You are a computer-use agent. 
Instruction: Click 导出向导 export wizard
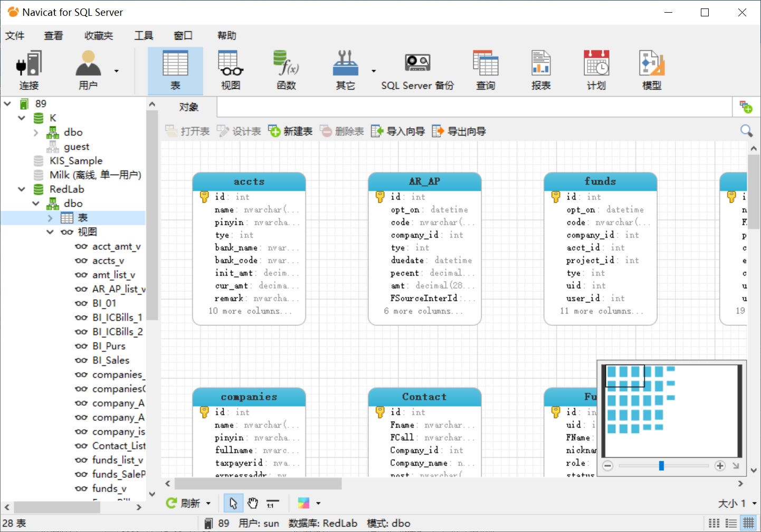click(459, 131)
